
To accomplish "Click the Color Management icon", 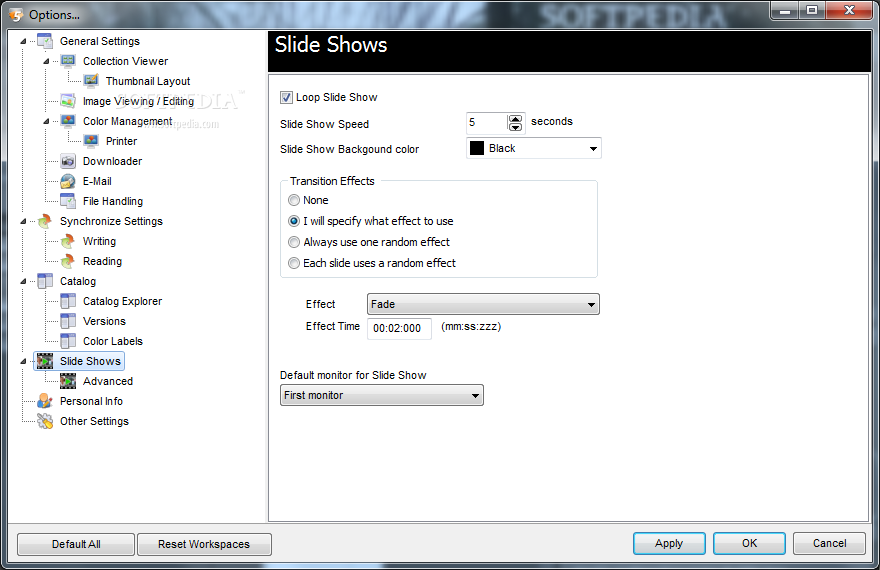I will (68, 121).
